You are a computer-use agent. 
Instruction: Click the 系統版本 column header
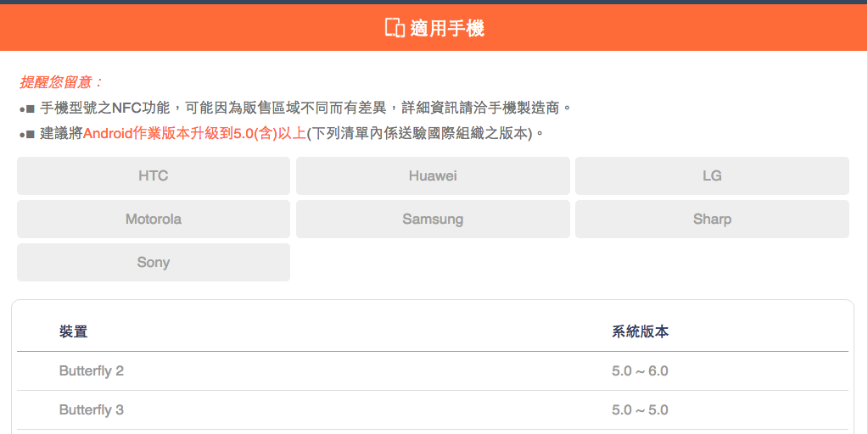(x=640, y=331)
